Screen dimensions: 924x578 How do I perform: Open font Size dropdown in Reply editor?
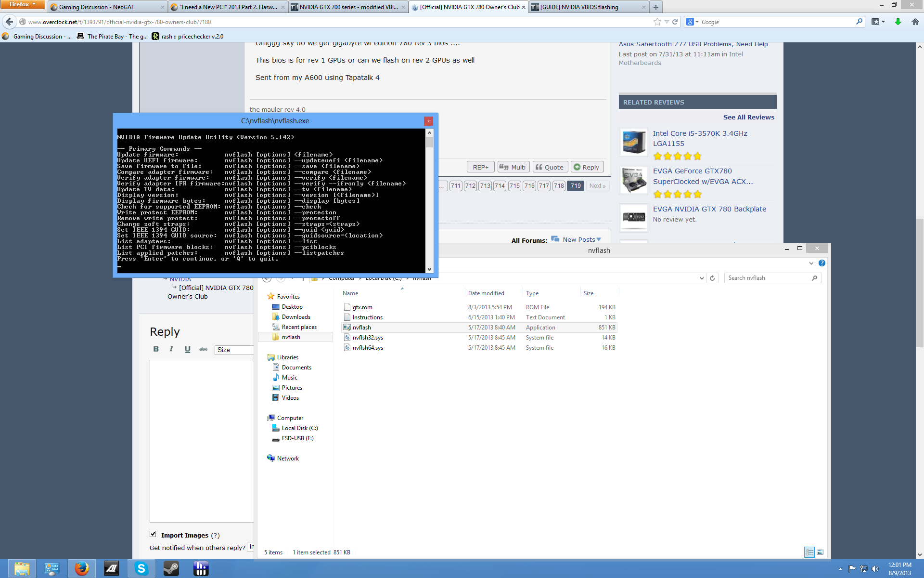(234, 350)
